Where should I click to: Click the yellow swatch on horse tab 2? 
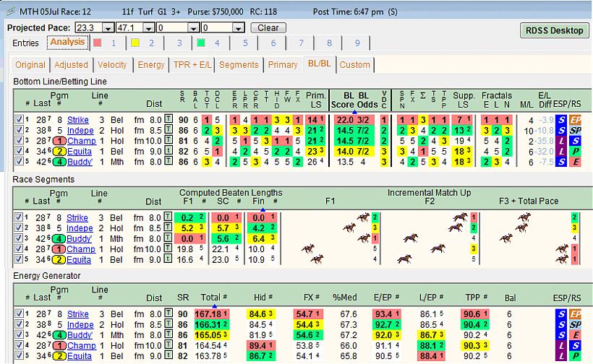[135, 43]
